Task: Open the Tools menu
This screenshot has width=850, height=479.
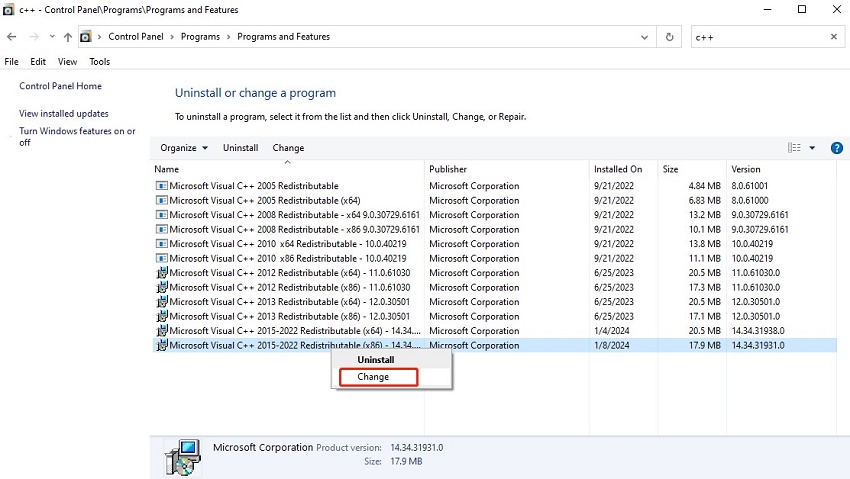Action: click(x=100, y=62)
